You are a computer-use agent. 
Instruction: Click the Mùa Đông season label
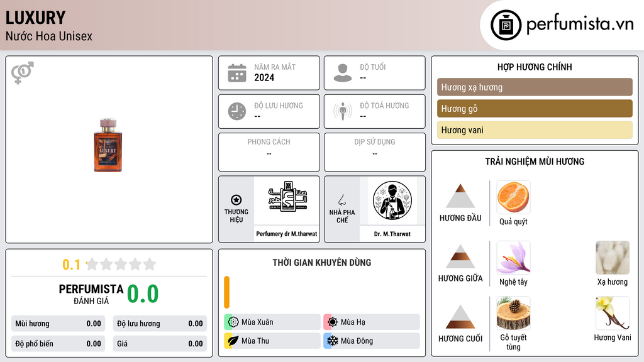point(357,341)
